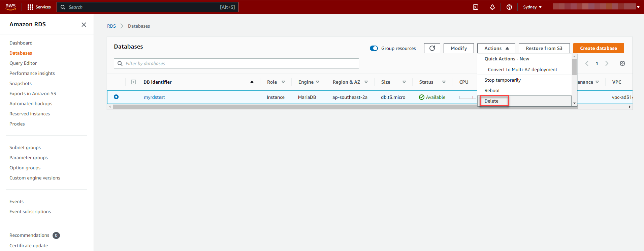644x251 pixels.
Task: Open the Sydney region dropdown
Action: point(532,7)
